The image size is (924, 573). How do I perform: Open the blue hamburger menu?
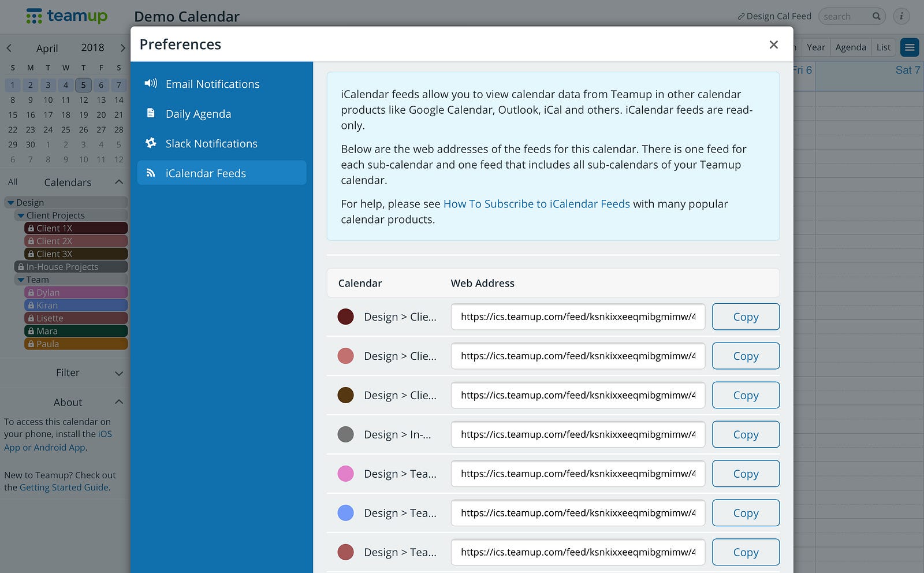point(910,47)
